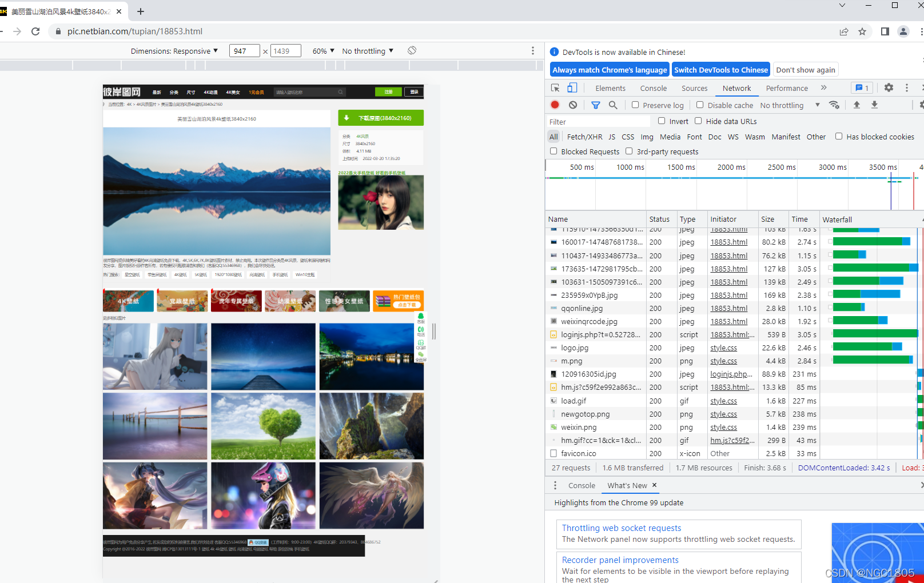Screen dimensions: 924x583
Task: Import HAR file upload icon
Action: [x=857, y=105]
